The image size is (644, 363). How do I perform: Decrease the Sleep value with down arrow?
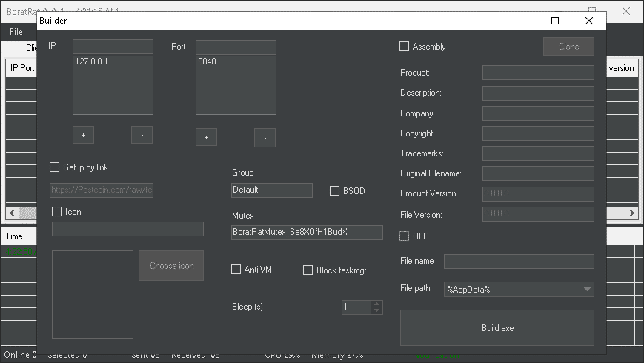(376, 310)
